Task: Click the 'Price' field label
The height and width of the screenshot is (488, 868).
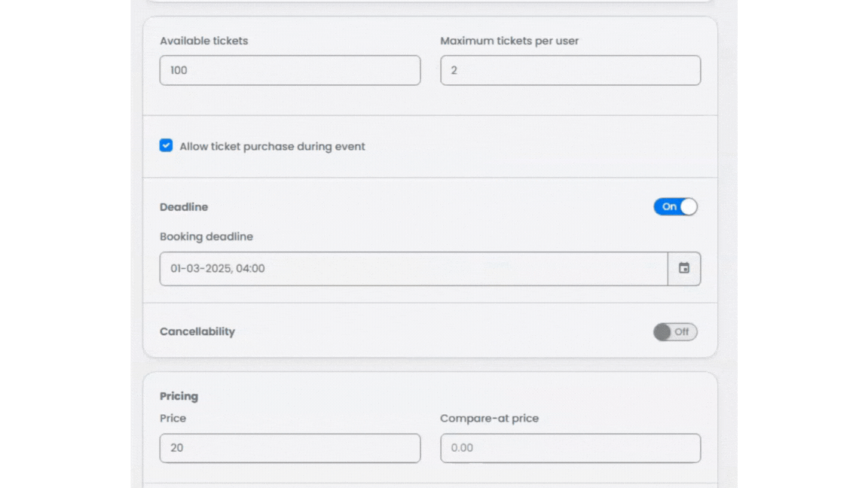Action: [x=173, y=418]
